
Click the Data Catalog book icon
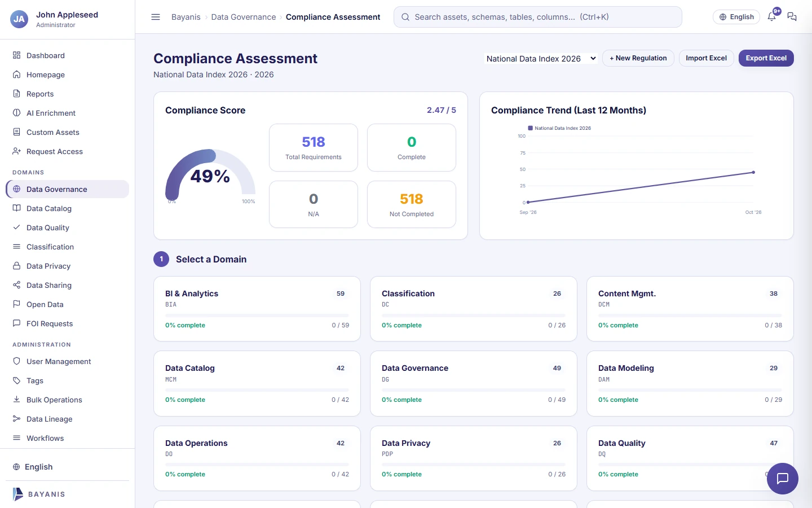click(17, 208)
